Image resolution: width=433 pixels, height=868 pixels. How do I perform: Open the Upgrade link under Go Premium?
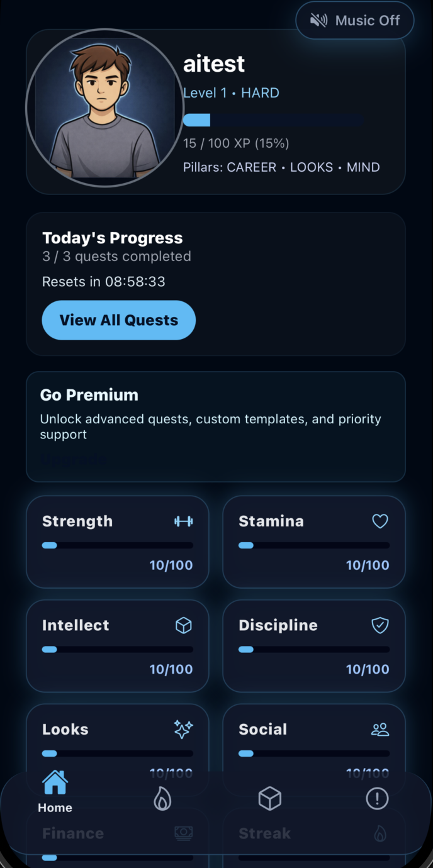pyautogui.click(x=74, y=459)
